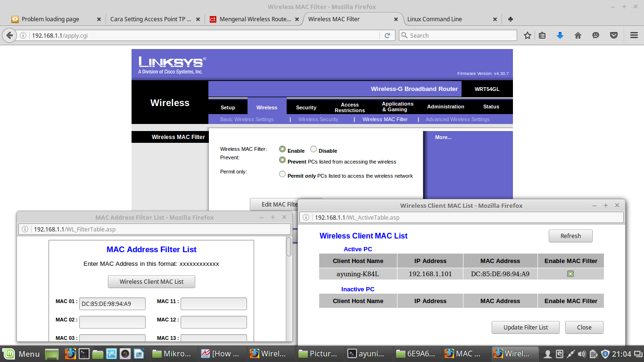The height and width of the screenshot is (362, 644).
Task: Close the Linux Command Line tab
Action: click(495, 19)
